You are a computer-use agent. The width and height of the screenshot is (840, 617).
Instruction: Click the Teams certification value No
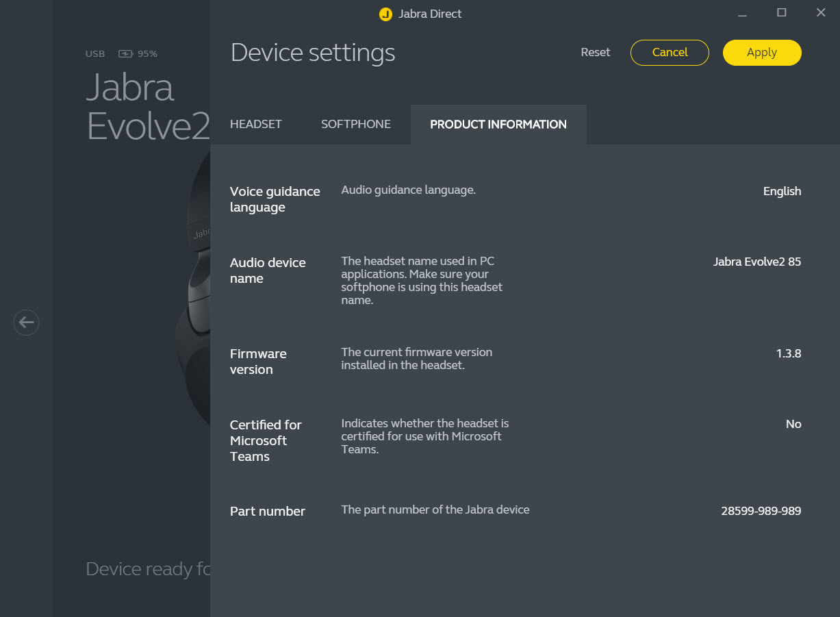coord(793,424)
